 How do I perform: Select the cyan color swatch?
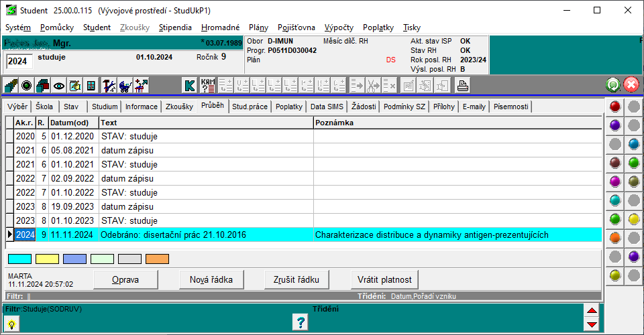pos(19,259)
